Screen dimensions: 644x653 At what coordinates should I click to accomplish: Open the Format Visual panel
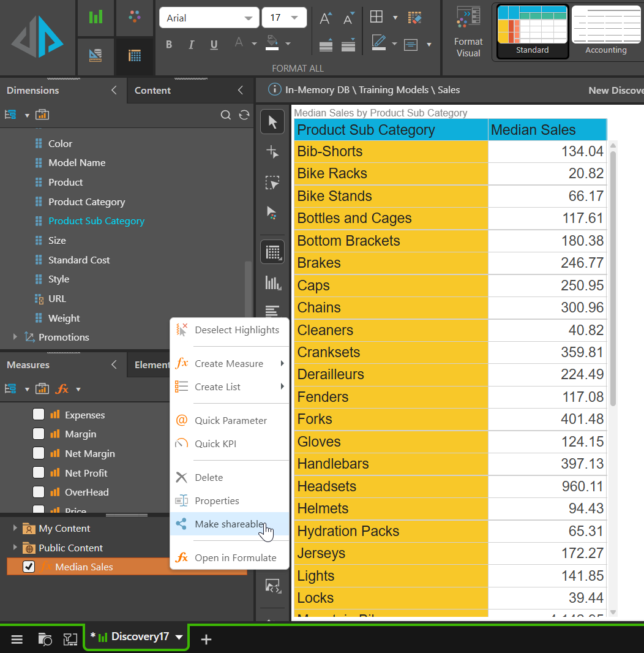pos(468,32)
